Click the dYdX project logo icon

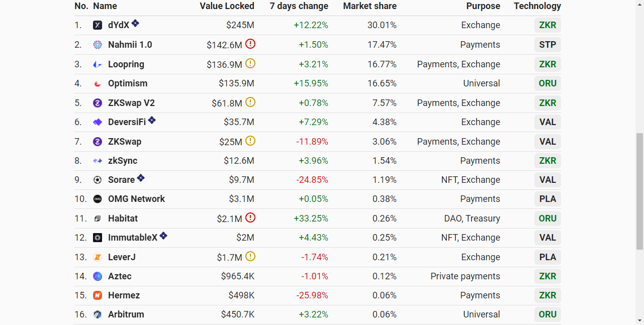coord(98,25)
